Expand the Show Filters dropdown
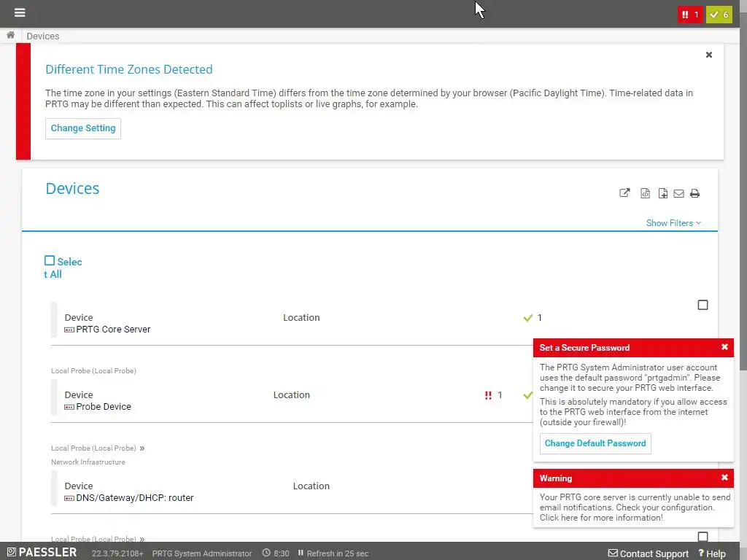This screenshot has height=560, width=747. [673, 223]
